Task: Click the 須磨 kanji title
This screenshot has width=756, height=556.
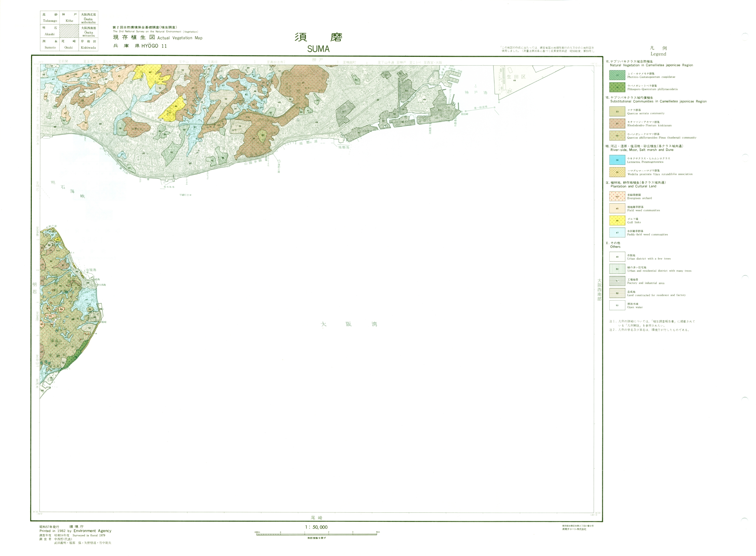Action: tap(319, 37)
